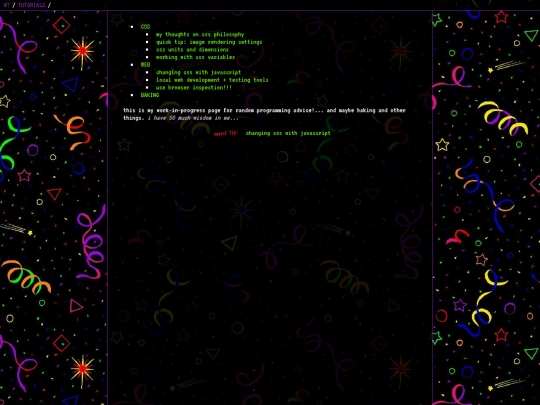The image size is (540, 405).
Task: Click the 'this is my work-in-progress page' paragraph
Action: pos(264,114)
